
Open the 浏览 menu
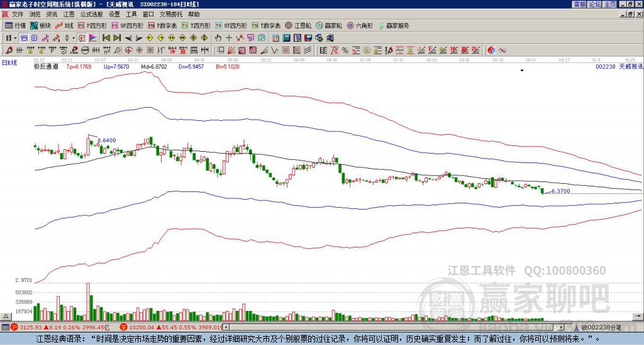pyautogui.click(x=35, y=14)
